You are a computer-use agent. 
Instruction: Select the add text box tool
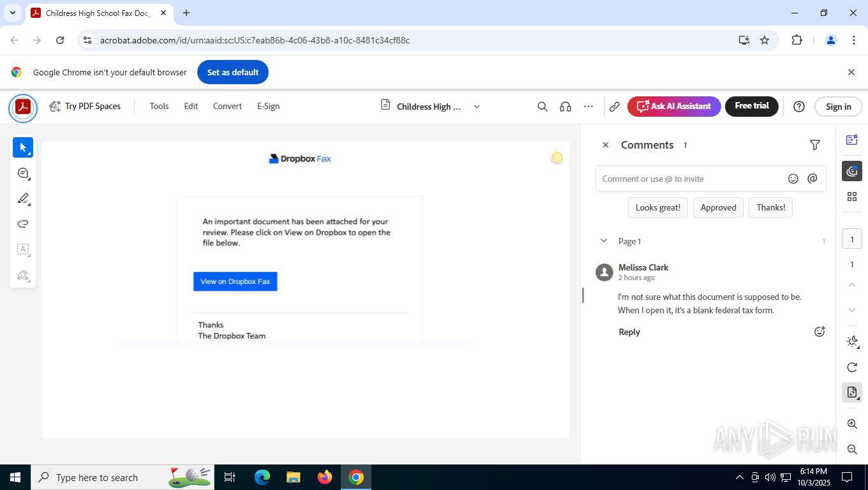23,249
